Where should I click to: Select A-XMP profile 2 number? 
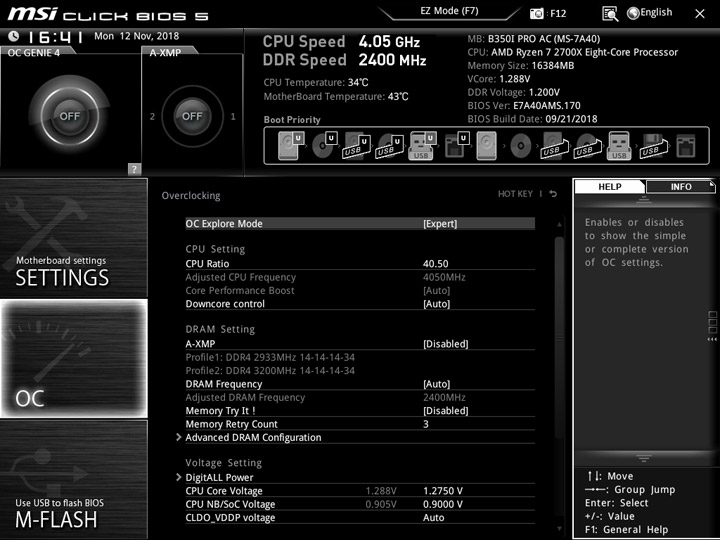coord(152,117)
